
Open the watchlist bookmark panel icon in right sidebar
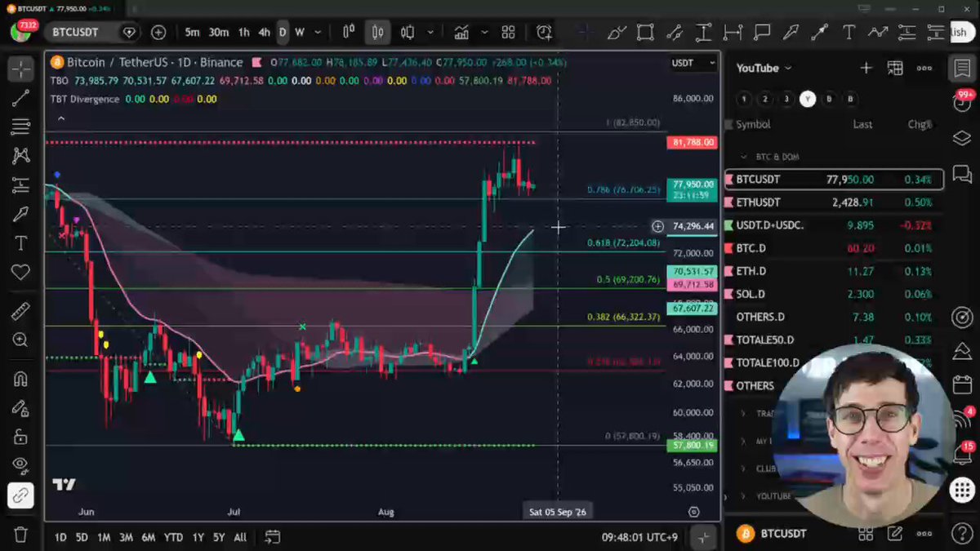pos(961,68)
